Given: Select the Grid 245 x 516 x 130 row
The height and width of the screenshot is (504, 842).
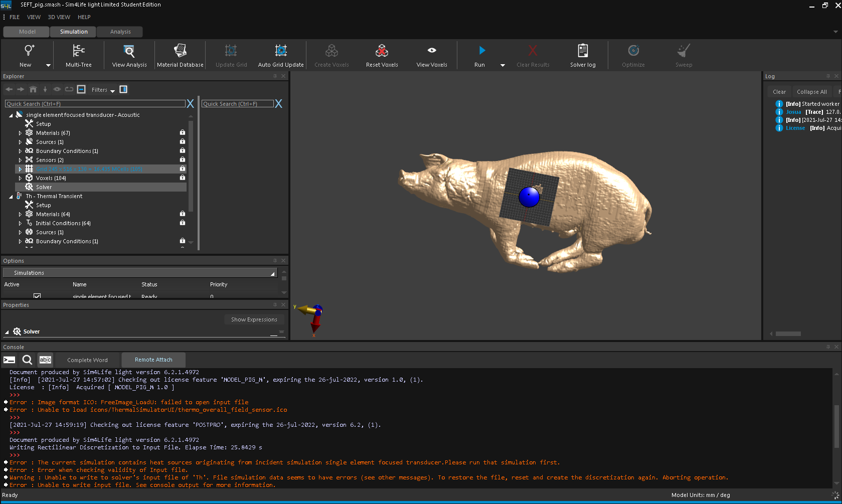Looking at the screenshot, I should pos(101,169).
